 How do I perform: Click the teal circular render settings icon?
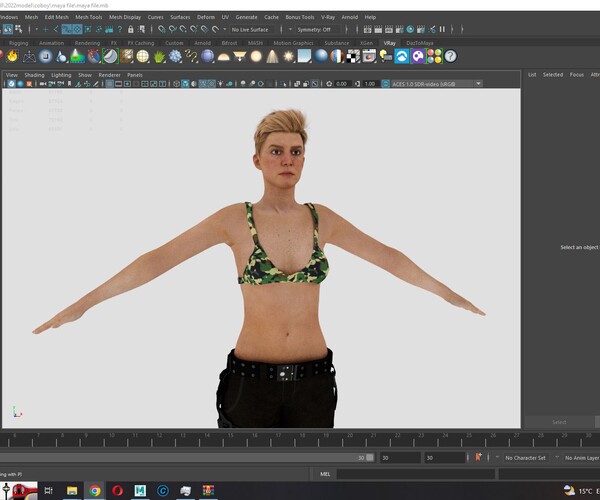(410, 29)
